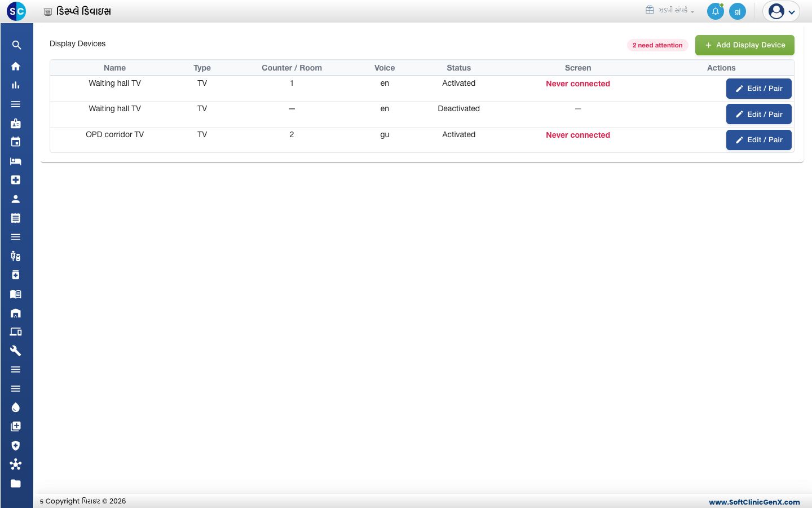Click Edit / Pair for OPD corridor TV

click(x=758, y=140)
